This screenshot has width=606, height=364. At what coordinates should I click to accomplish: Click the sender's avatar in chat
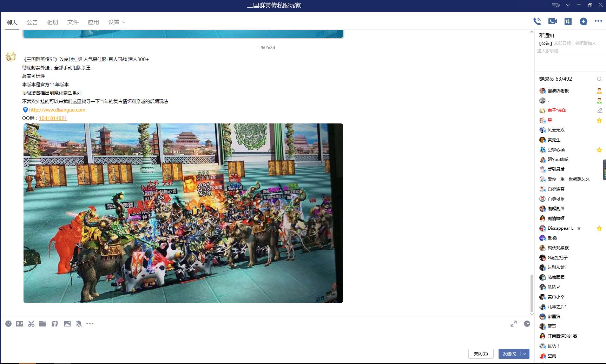coord(11,56)
